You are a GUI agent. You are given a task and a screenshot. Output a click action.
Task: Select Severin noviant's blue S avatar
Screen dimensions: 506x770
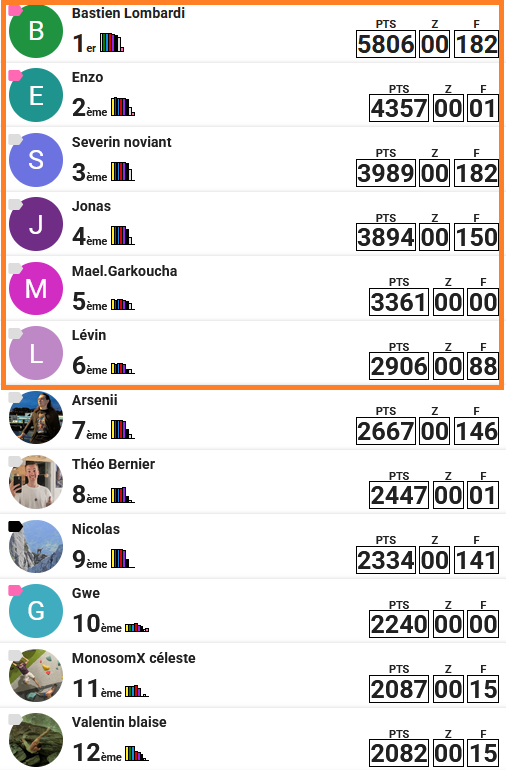coord(36,160)
